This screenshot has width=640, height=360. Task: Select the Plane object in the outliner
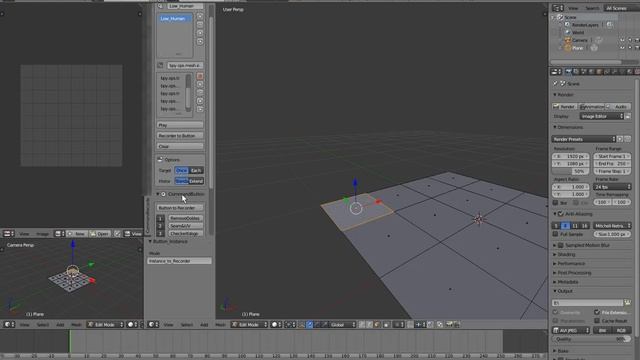click(x=577, y=48)
